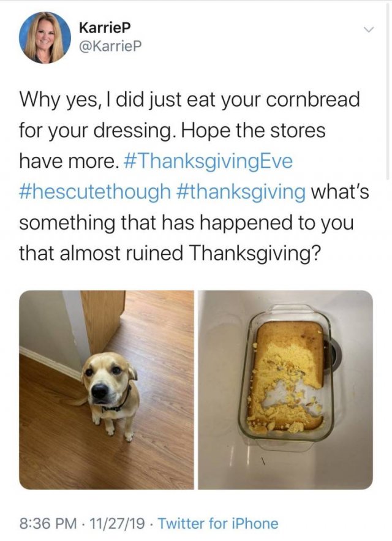Follow the #hescutethough hashtag link

[95, 192]
